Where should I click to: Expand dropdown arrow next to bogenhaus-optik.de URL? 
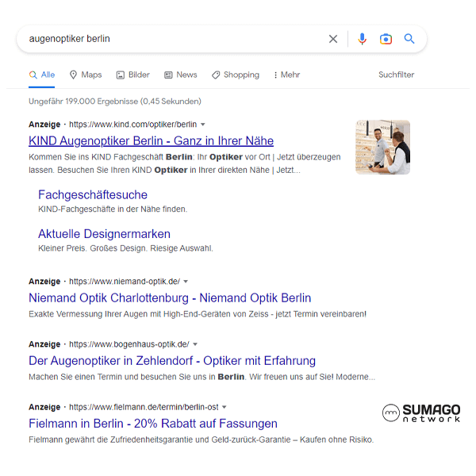tap(195, 344)
